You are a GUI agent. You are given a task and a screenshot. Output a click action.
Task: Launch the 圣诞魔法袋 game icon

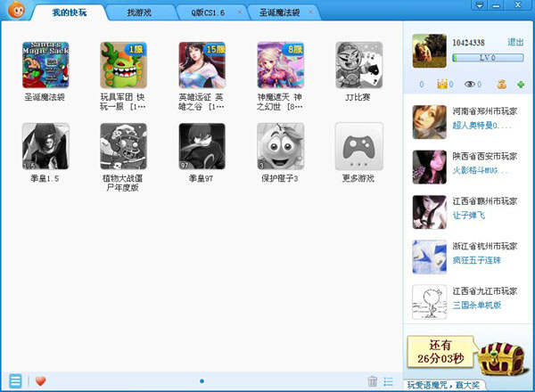(45, 64)
